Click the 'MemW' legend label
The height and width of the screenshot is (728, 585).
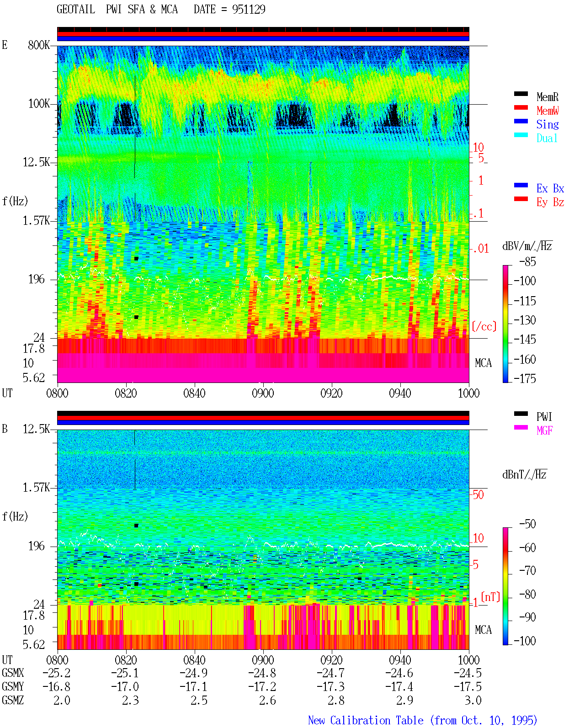click(x=548, y=111)
